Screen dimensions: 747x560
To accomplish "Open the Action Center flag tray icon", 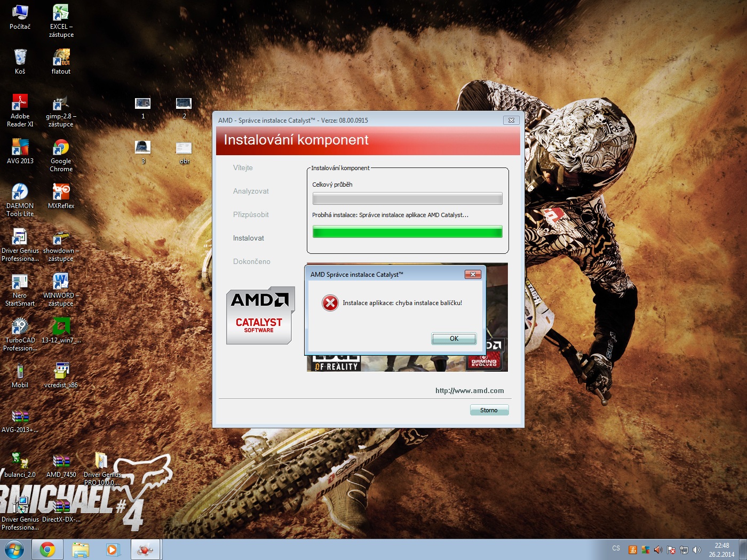I will point(671,550).
